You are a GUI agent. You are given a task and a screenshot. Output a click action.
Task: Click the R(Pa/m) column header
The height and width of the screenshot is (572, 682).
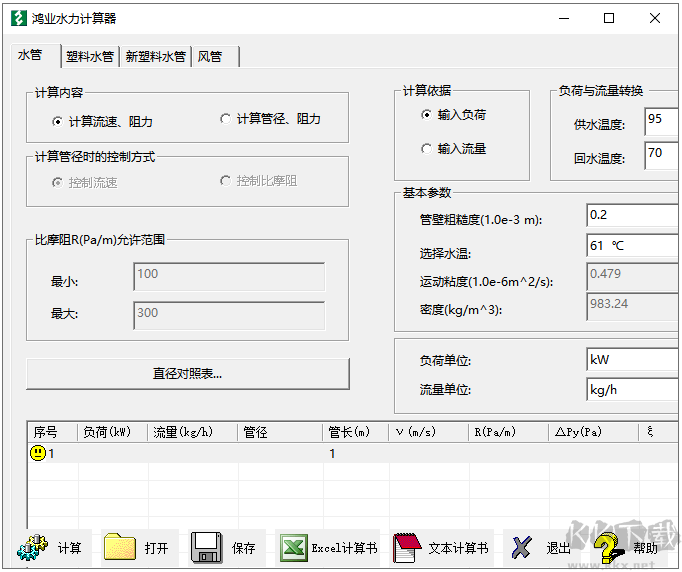tap(509, 432)
